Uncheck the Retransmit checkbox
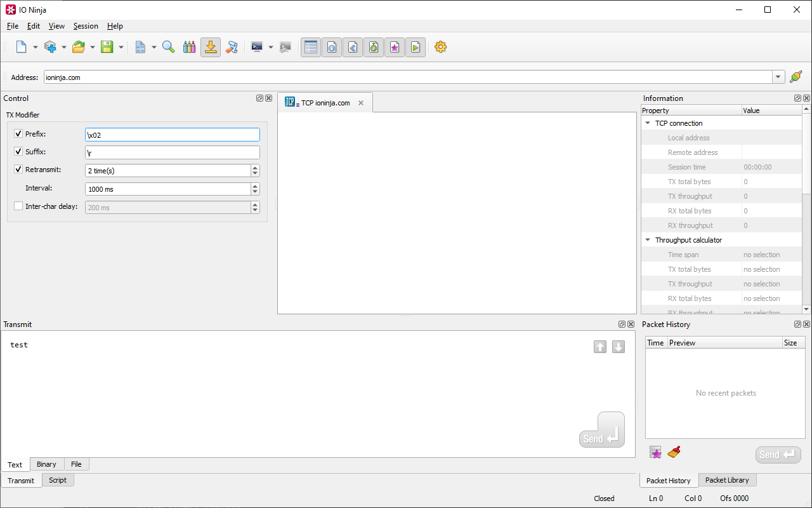 click(18, 170)
